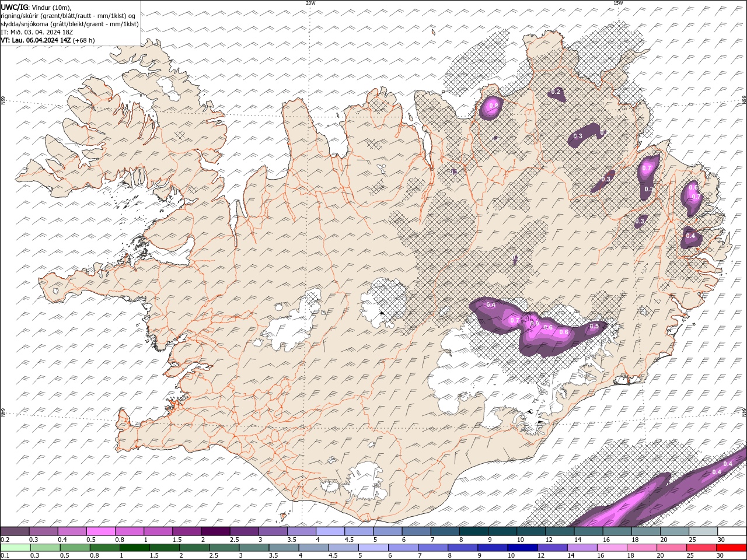The height and width of the screenshot is (560, 747).
Task: Select the gray-green rain swatch labeled 2.5
Action: (224, 548)
